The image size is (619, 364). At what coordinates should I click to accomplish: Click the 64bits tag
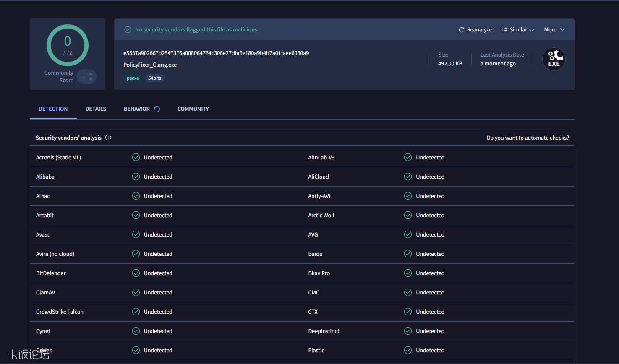[154, 78]
